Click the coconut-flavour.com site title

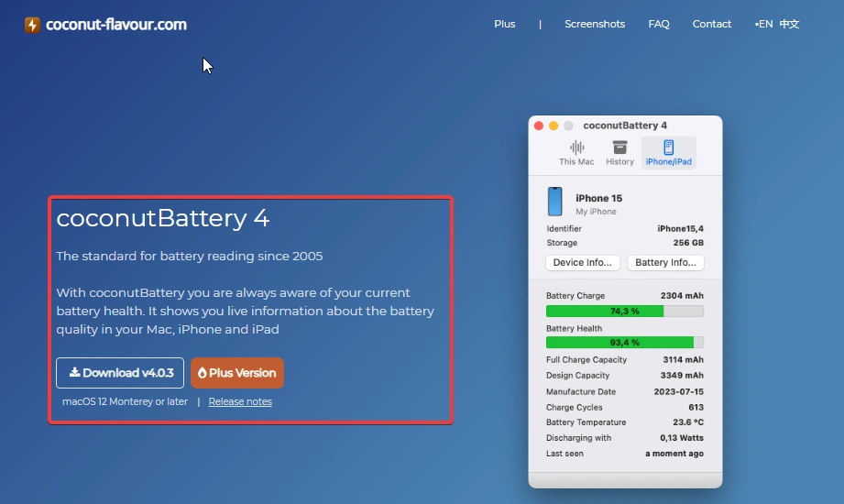tap(116, 25)
